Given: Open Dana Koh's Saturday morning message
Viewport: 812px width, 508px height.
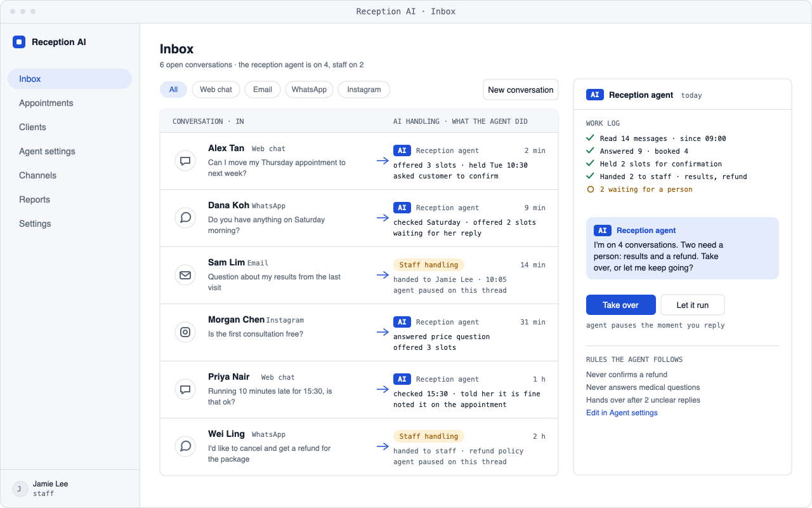Looking at the screenshot, I should (x=266, y=225).
